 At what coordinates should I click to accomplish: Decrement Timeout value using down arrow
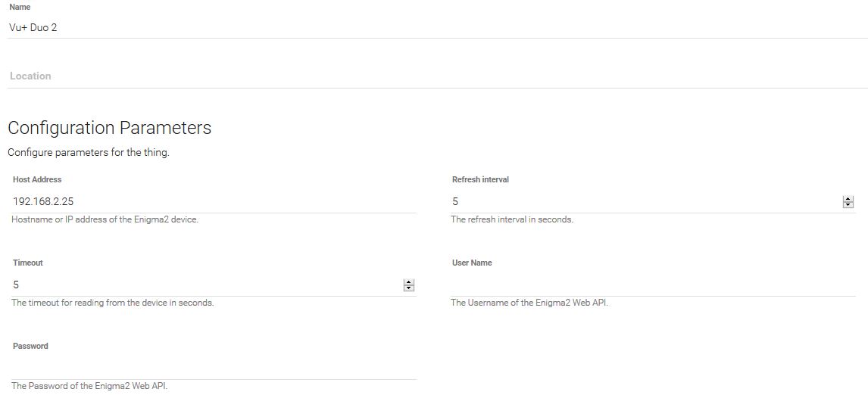coord(409,288)
